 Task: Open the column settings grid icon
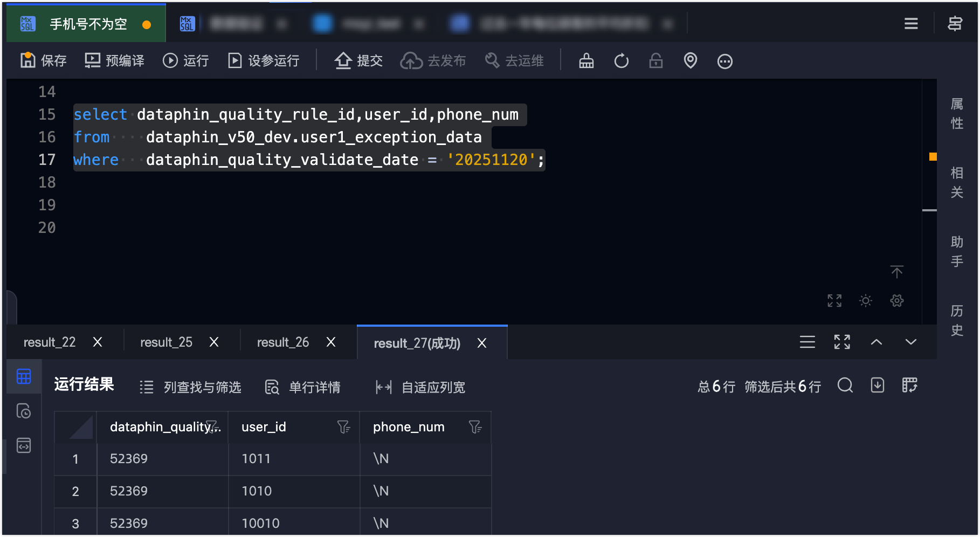pyautogui.click(x=910, y=385)
